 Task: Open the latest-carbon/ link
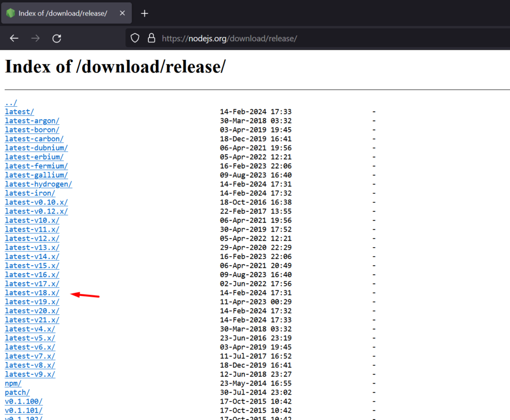34,139
